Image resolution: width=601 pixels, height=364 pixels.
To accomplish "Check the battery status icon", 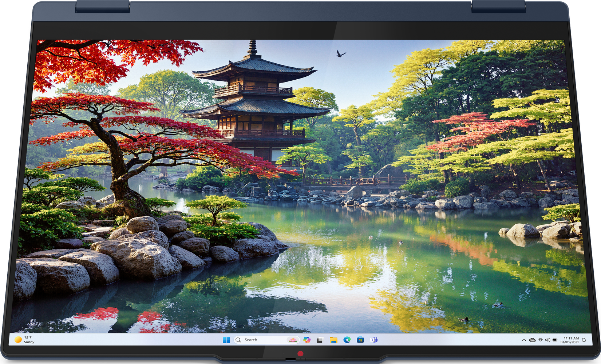I will click(x=555, y=340).
